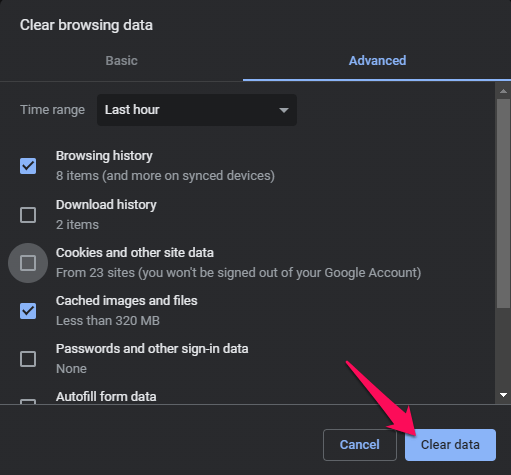The height and width of the screenshot is (475, 511).
Task: Check the Download history checkbox
Action: click(28, 215)
